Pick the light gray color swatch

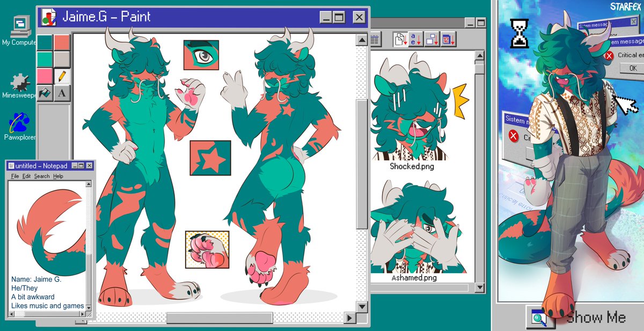[62, 59]
